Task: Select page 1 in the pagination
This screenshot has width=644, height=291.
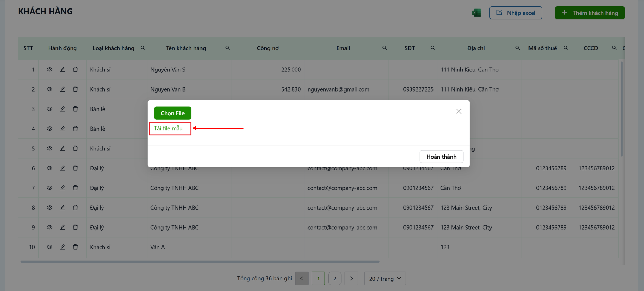Action: coord(318,278)
